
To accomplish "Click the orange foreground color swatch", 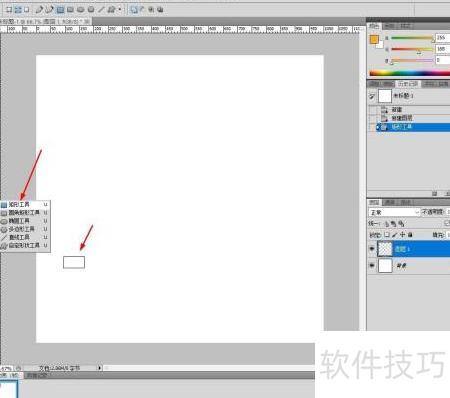I will (374, 40).
